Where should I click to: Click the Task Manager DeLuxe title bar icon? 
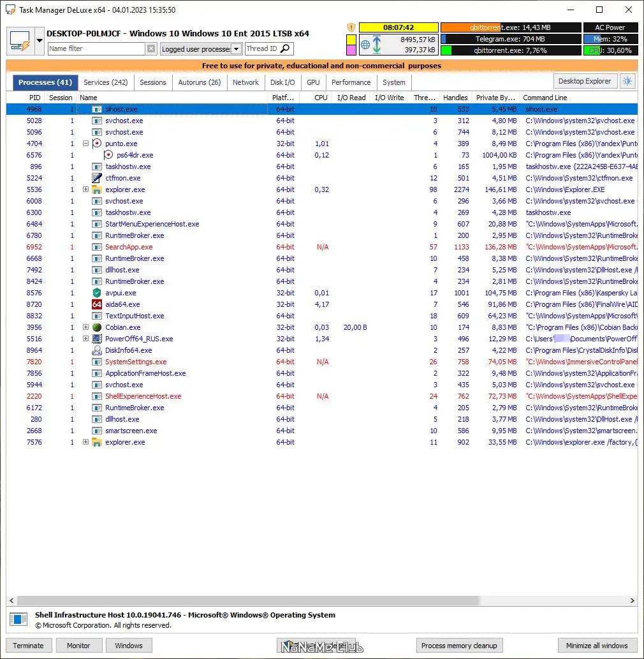pos(11,10)
